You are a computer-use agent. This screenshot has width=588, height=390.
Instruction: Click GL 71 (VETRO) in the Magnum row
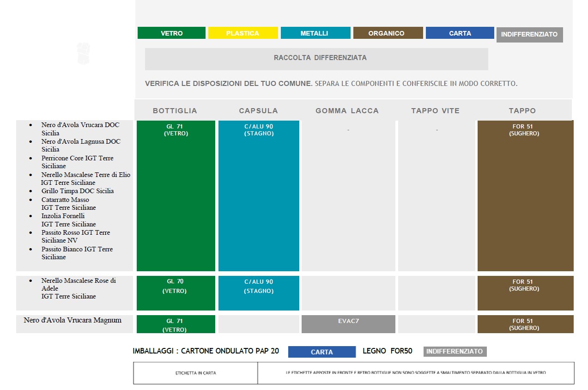point(176,324)
